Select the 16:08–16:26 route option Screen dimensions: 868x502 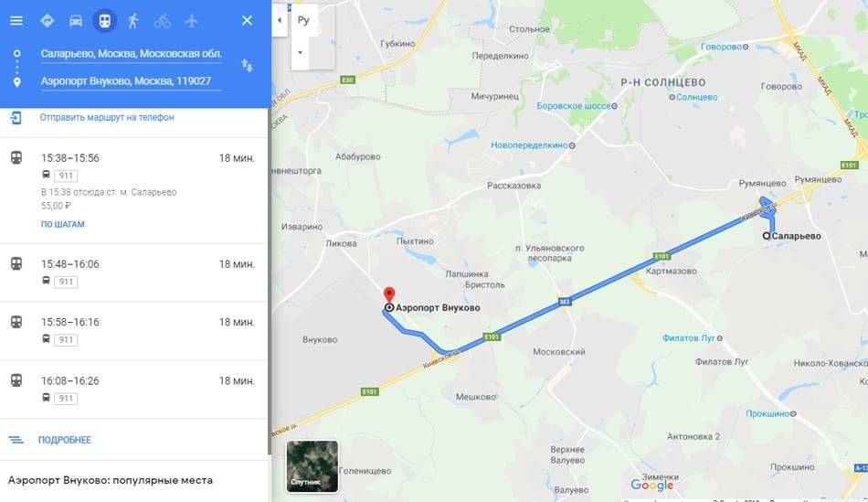point(133,390)
